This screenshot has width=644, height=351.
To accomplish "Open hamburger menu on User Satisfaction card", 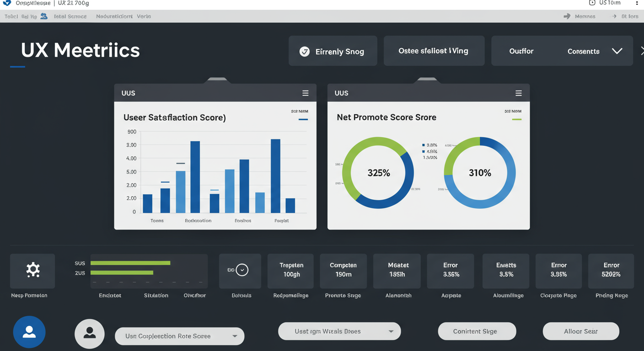I will pyautogui.click(x=305, y=93).
